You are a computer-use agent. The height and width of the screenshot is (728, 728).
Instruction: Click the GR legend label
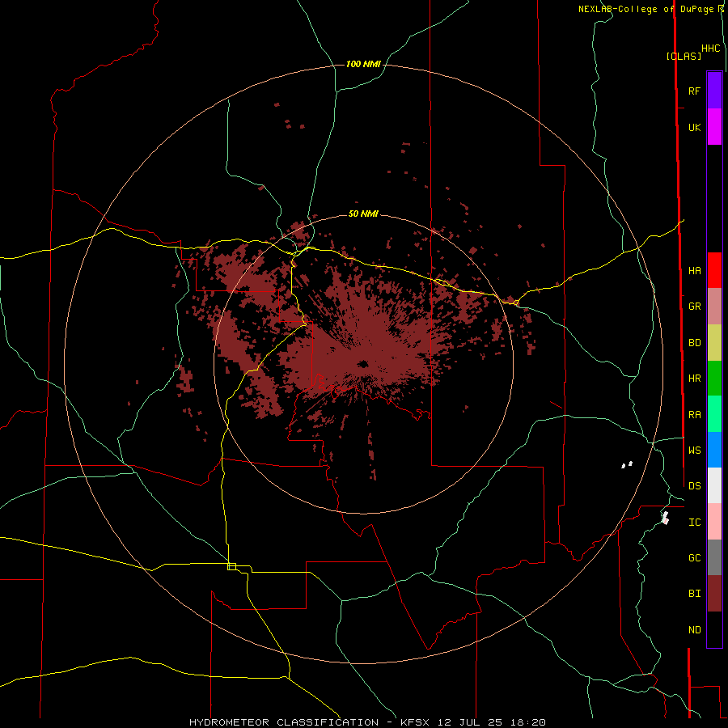pos(694,307)
